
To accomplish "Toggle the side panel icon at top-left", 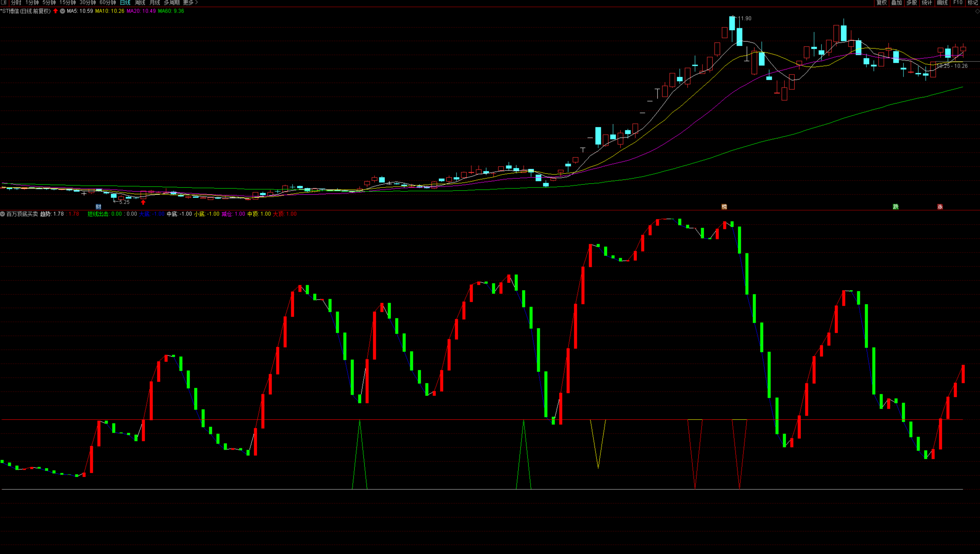I will (x=4, y=2).
